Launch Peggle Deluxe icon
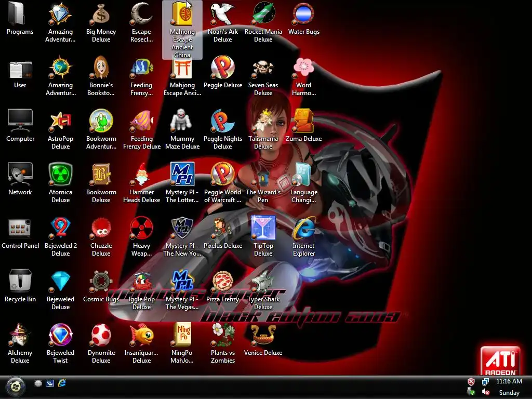 coord(222,68)
